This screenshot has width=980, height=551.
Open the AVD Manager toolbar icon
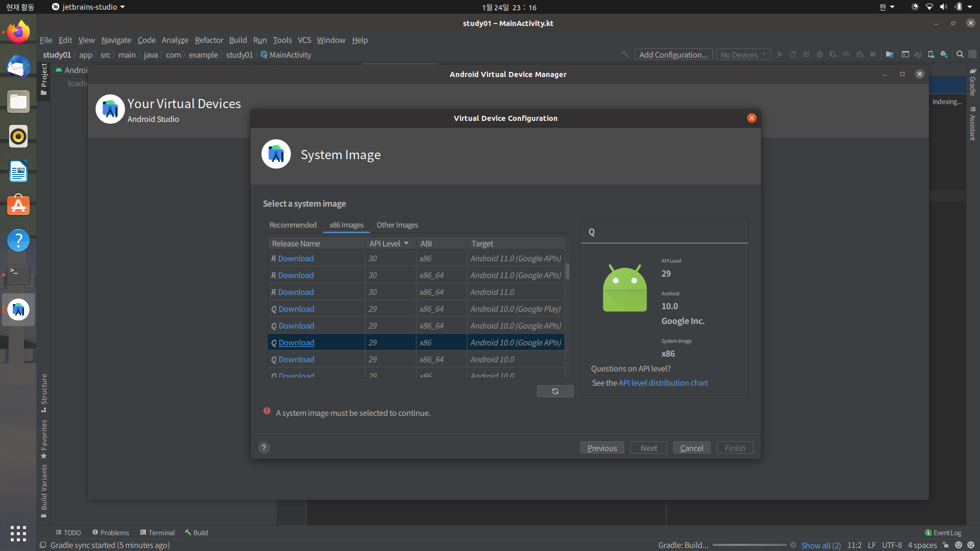coord(931,55)
